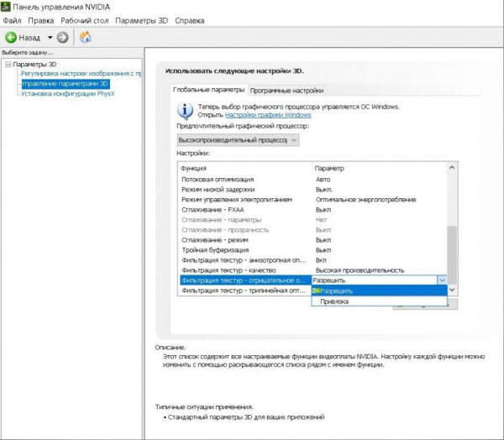Switch to the Глобальные параметры tab
Screen dimensions: 504x440
point(208,90)
